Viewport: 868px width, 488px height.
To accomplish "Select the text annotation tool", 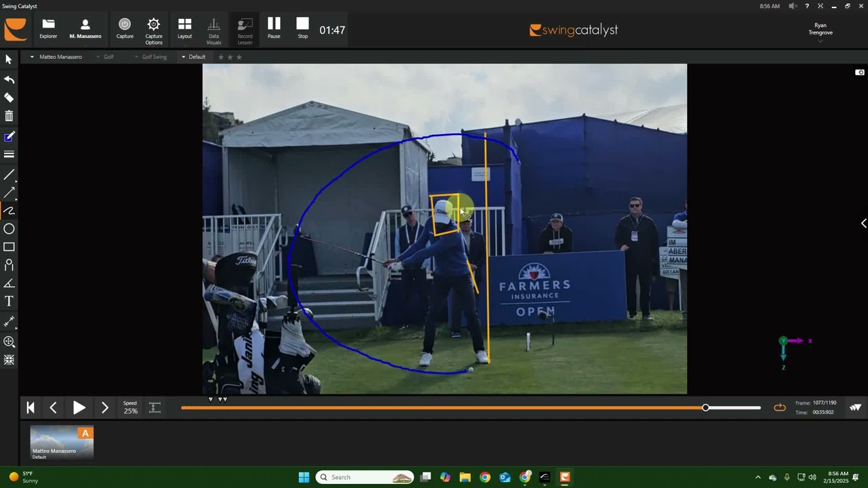I will 9,301.
